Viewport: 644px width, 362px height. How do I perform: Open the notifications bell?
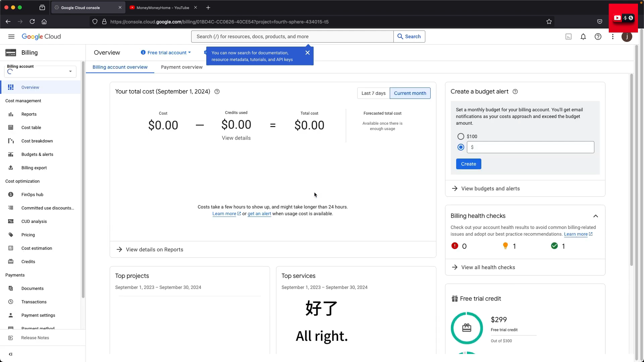[583, 37]
